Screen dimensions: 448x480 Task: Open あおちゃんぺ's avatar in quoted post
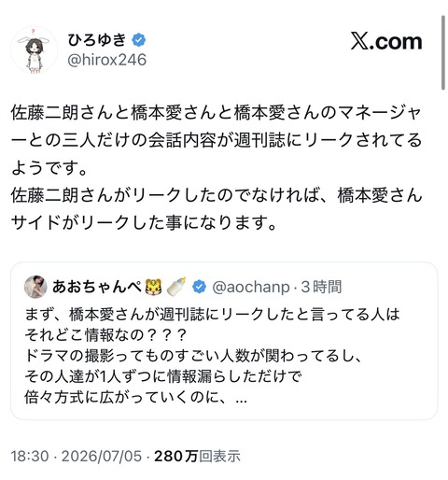point(35,287)
